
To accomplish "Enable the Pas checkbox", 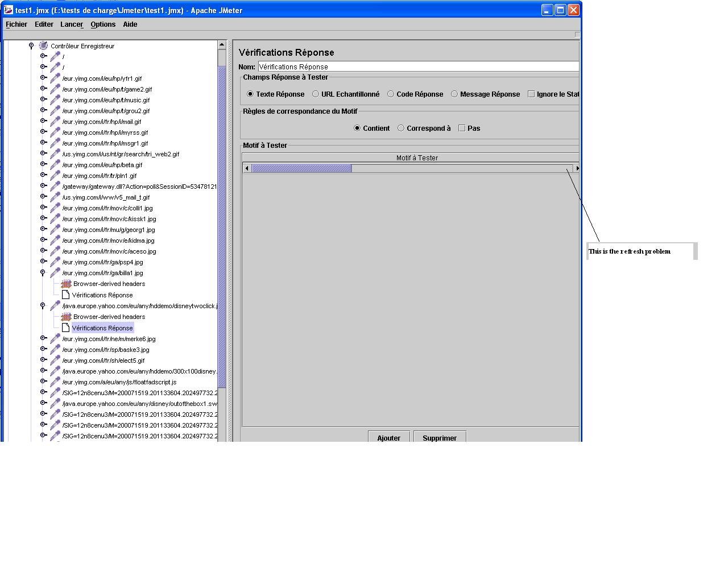I will (462, 128).
